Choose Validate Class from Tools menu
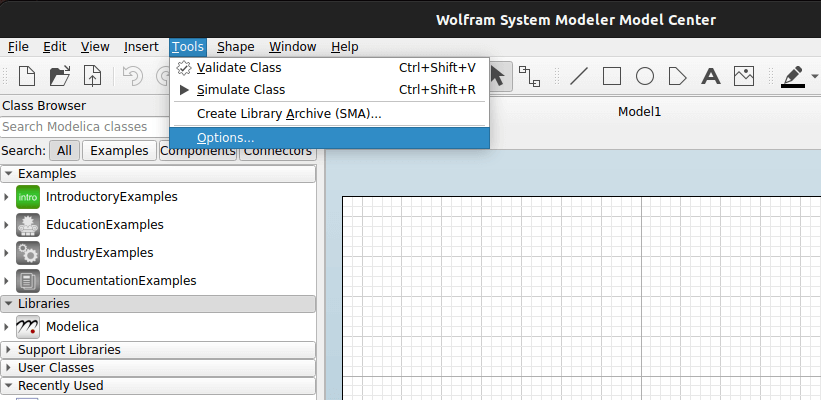This screenshot has height=400, width=821. (x=329, y=68)
